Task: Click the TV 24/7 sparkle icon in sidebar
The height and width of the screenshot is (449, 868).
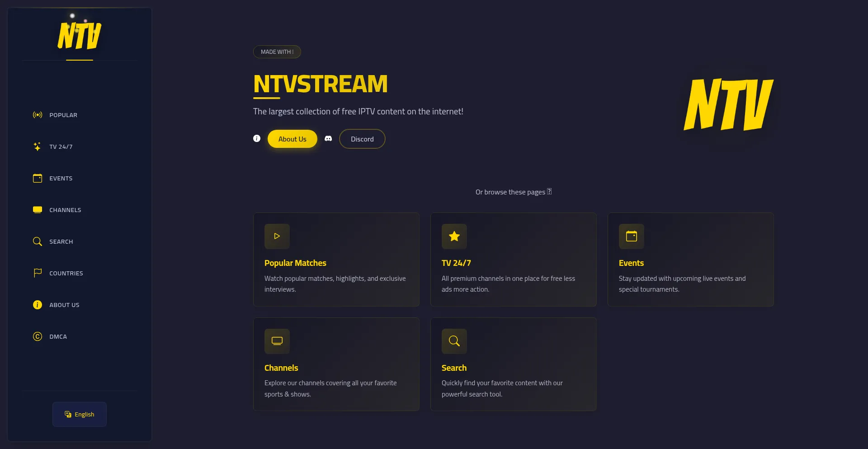Action: tap(38, 147)
